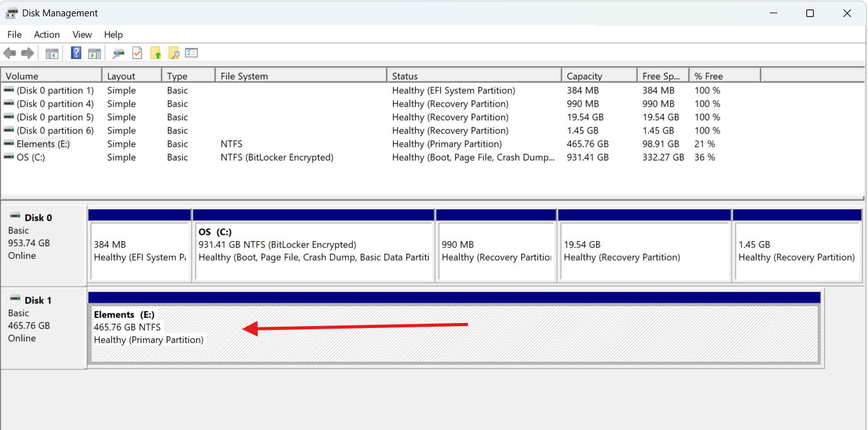Open the File menu
The width and height of the screenshot is (868, 430).
(x=14, y=35)
